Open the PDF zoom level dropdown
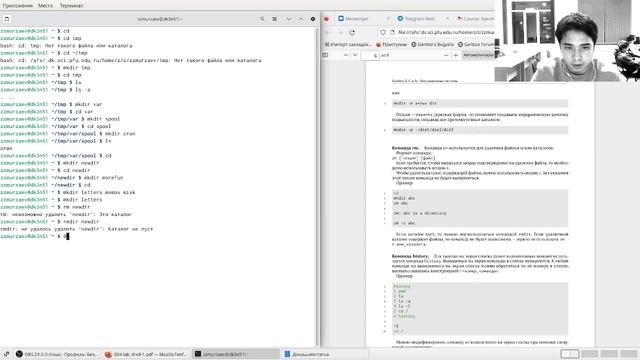 click(x=478, y=55)
